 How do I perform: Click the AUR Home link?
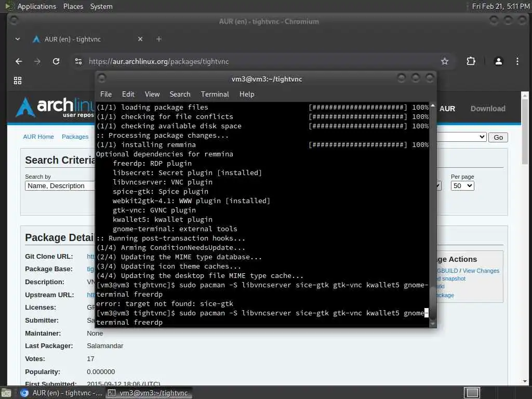coord(38,137)
